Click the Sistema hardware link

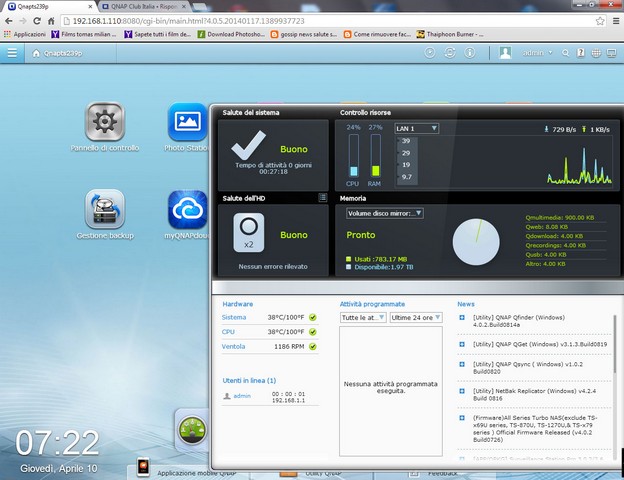234,317
